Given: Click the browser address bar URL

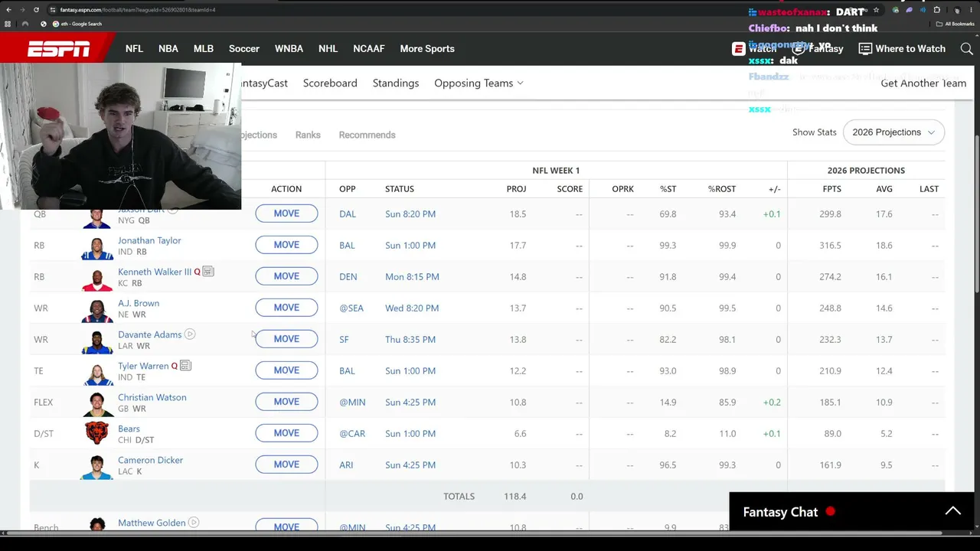Looking at the screenshot, I should pos(138,10).
